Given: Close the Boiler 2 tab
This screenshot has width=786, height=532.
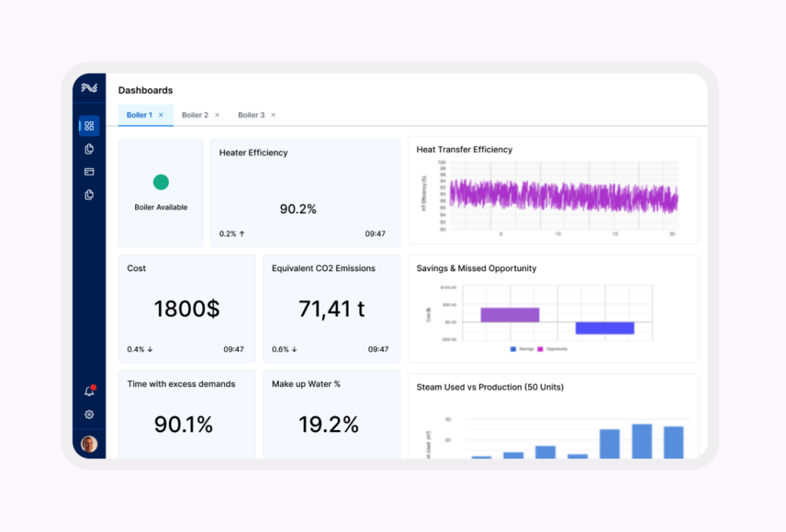Looking at the screenshot, I should 217,115.
